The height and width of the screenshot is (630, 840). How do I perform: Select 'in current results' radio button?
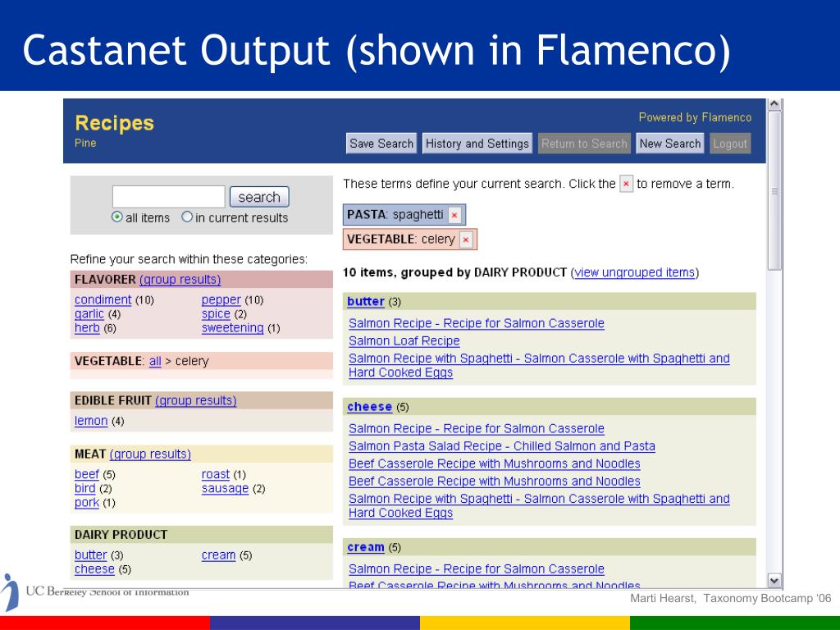point(187,217)
